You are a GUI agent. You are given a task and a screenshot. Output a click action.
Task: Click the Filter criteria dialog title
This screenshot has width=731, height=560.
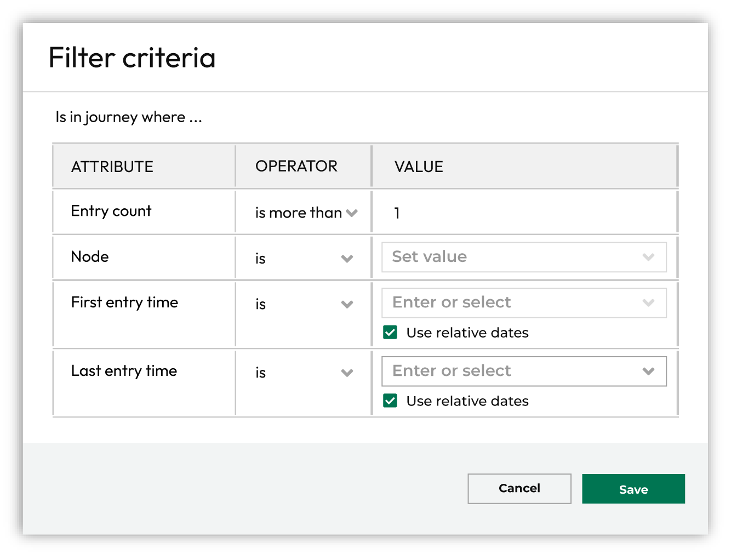pyautogui.click(x=132, y=58)
